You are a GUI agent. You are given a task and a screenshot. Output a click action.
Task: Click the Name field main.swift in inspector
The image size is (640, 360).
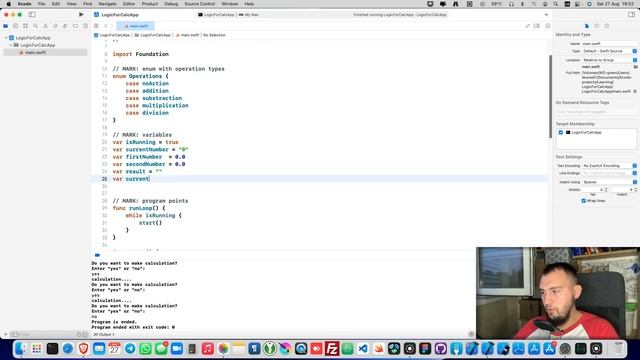click(x=609, y=44)
